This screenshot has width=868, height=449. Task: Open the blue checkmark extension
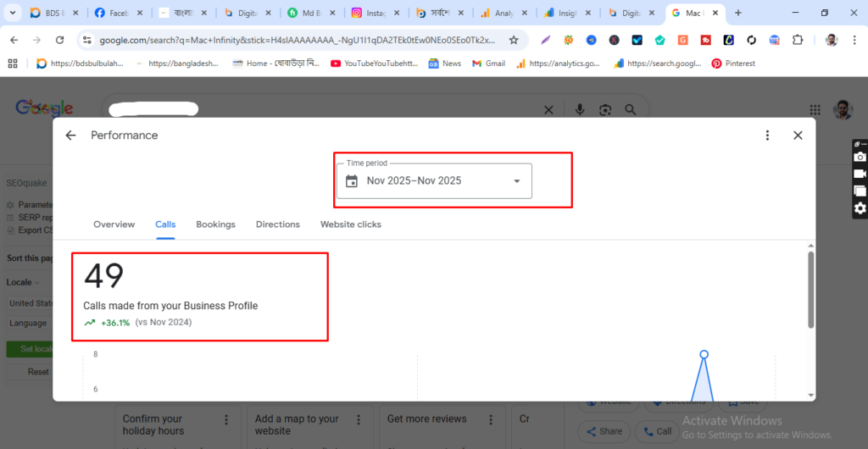tap(637, 40)
